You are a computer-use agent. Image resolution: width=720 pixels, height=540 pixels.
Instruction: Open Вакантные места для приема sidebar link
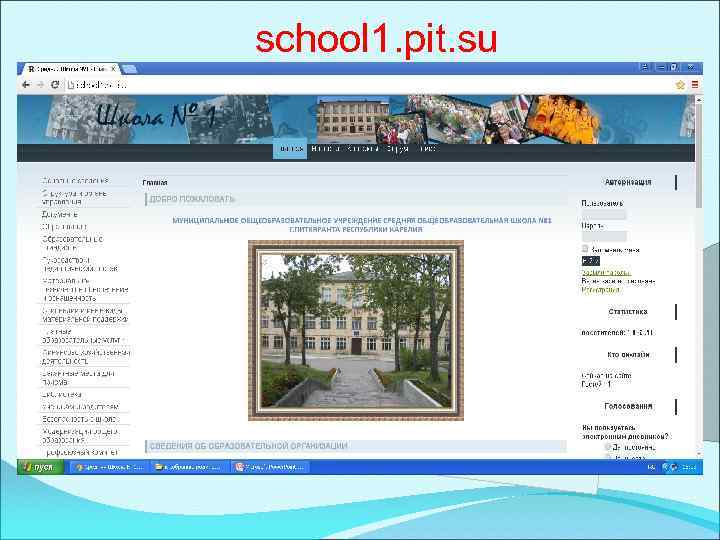pyautogui.click(x=78, y=377)
